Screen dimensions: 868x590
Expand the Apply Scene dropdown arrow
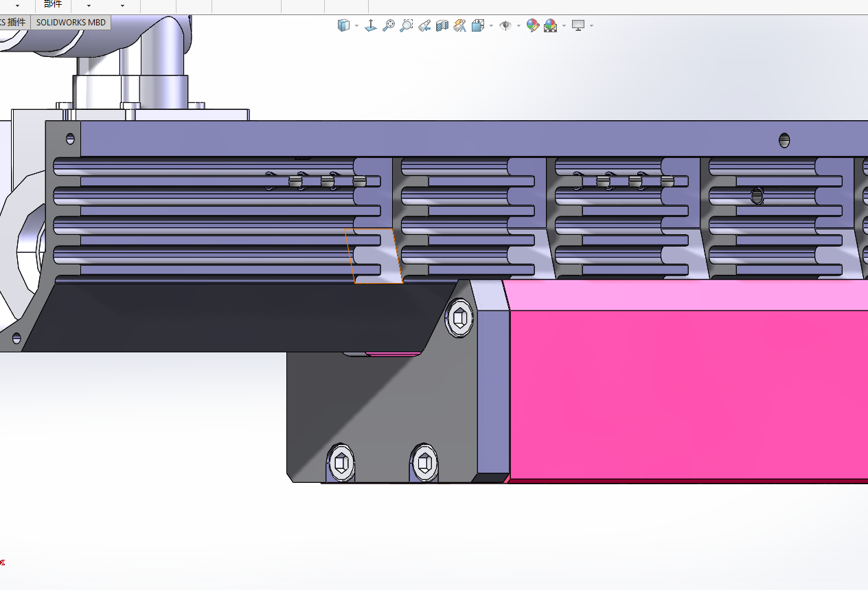[x=564, y=26]
